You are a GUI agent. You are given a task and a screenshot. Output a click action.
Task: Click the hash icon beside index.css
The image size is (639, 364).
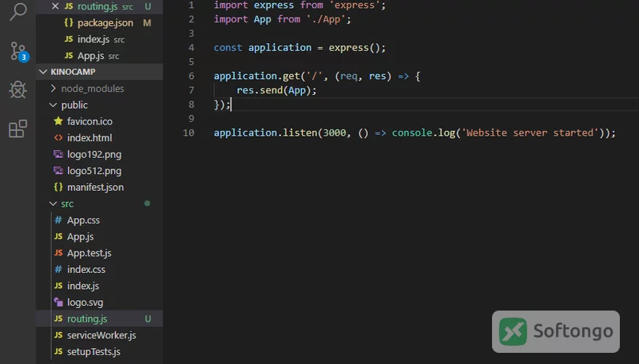coord(58,269)
